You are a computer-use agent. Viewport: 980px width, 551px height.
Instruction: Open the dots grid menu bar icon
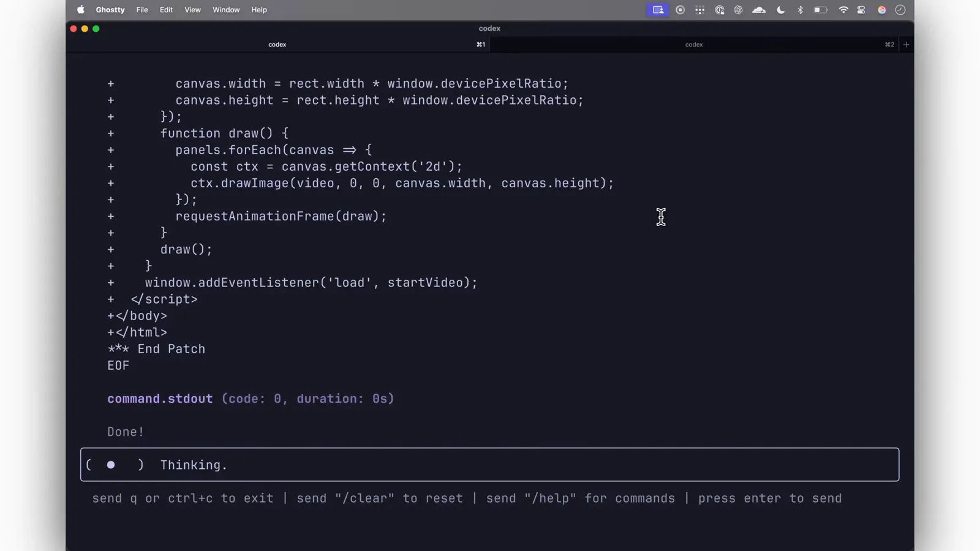click(699, 10)
